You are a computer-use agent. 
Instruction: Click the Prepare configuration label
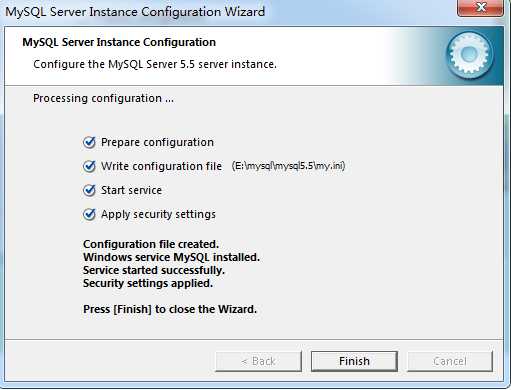point(157,142)
